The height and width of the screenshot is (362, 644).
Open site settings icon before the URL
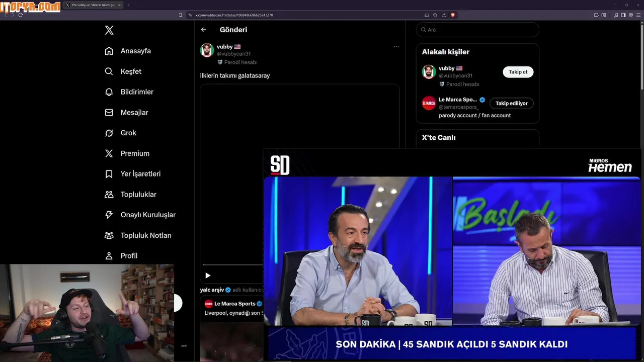pyautogui.click(x=190, y=15)
